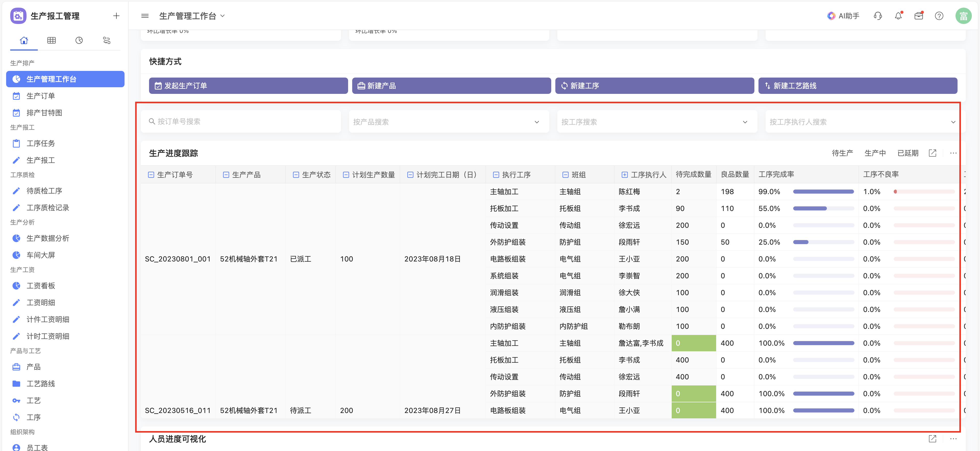Select 生产管理工作台 in sidebar

point(65,79)
